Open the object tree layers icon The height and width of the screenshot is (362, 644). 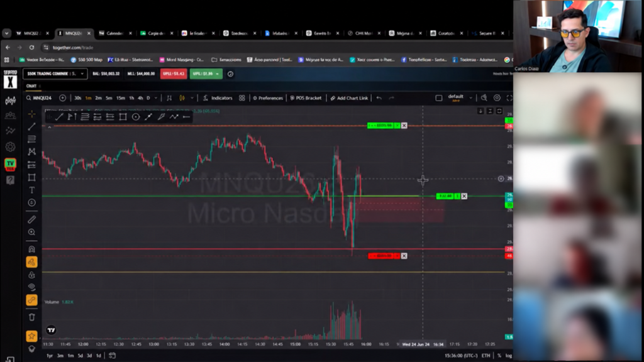(31, 349)
